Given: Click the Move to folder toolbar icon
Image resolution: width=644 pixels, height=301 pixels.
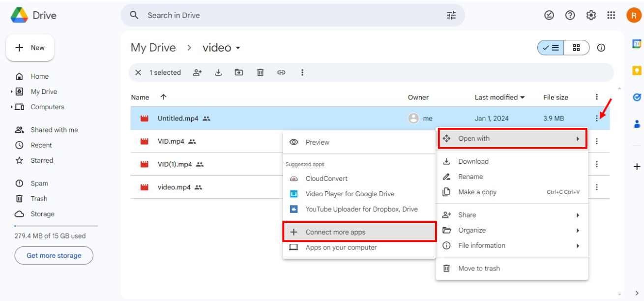Looking at the screenshot, I should pyautogui.click(x=239, y=72).
